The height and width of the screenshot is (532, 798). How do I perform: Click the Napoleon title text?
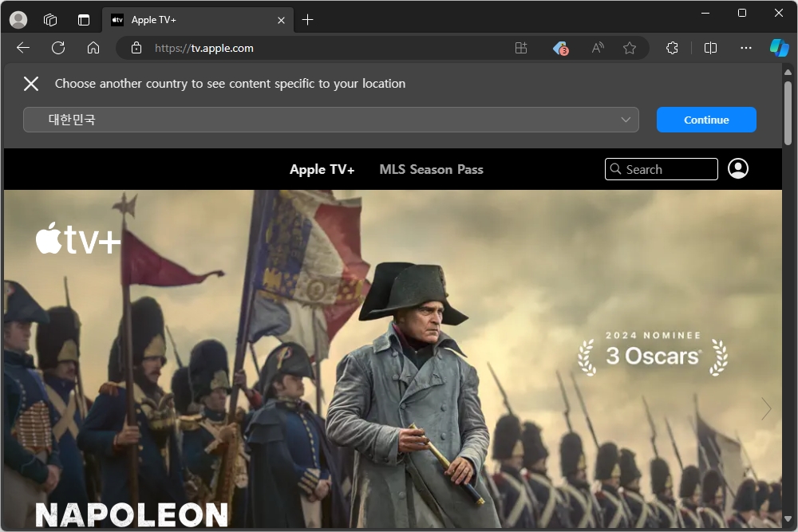tap(132, 515)
